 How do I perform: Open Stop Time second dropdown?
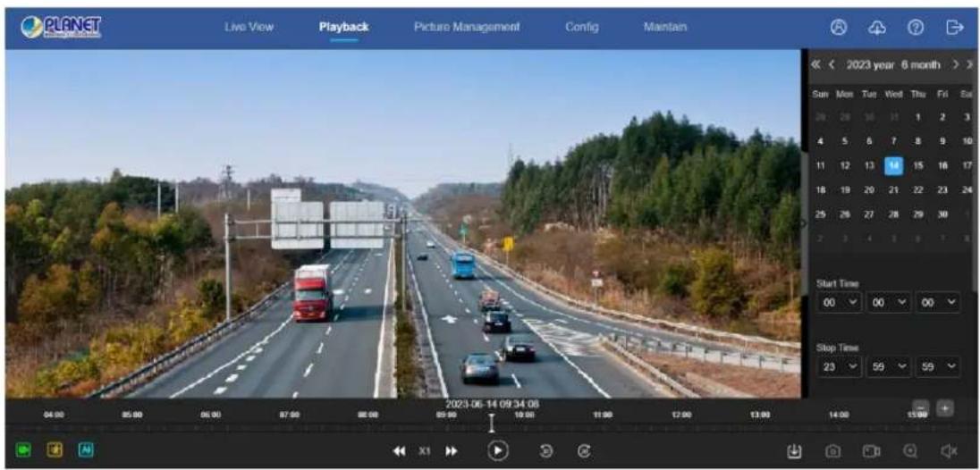tap(937, 366)
